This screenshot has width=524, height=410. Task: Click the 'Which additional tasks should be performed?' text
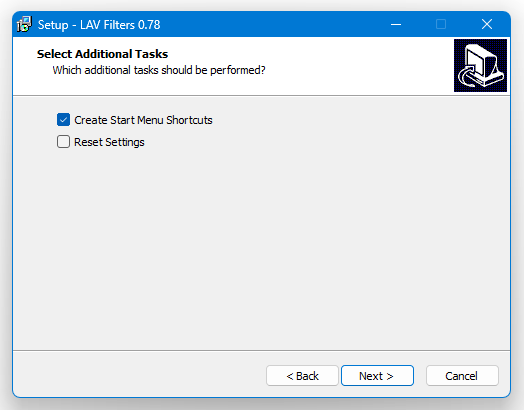(x=159, y=70)
